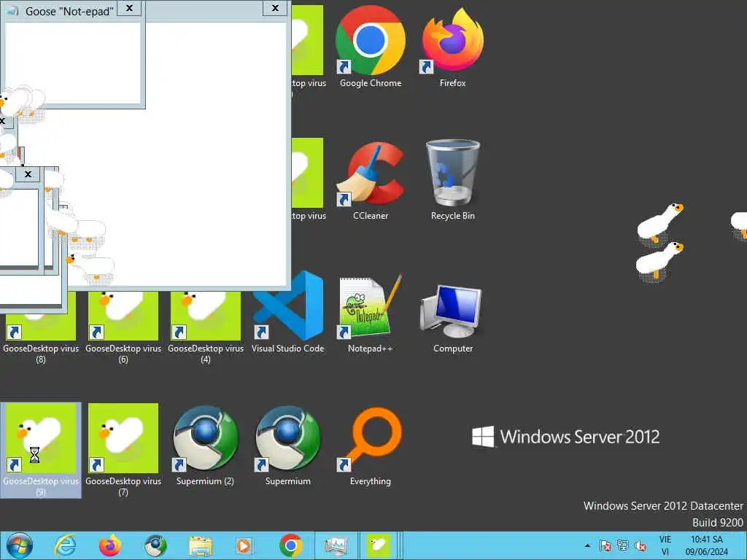747x560 pixels.
Task: Select the Notepad++ desktop shortcut
Action: (x=370, y=312)
